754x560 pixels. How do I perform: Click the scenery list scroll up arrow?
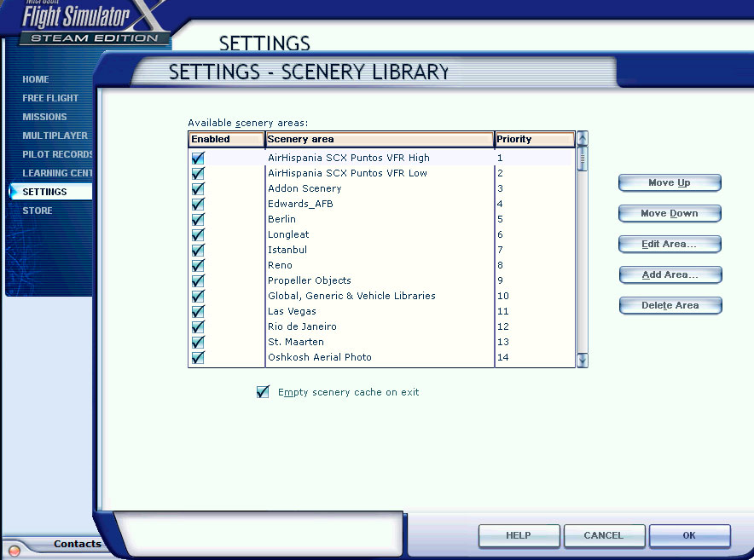point(582,139)
